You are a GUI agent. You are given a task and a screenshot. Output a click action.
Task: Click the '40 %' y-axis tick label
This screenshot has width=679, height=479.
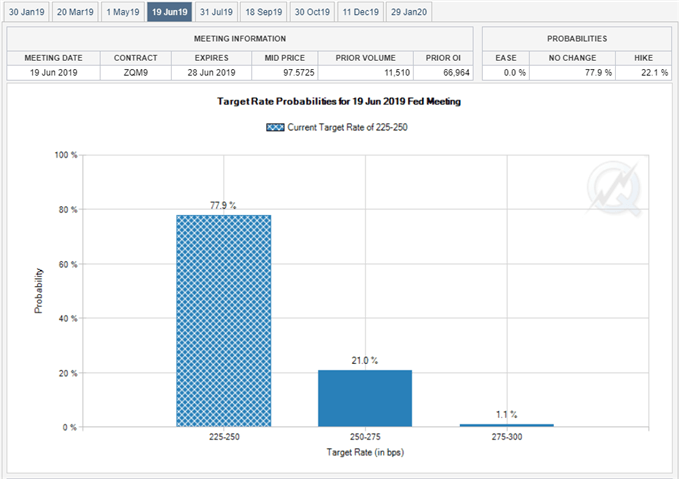(x=68, y=319)
